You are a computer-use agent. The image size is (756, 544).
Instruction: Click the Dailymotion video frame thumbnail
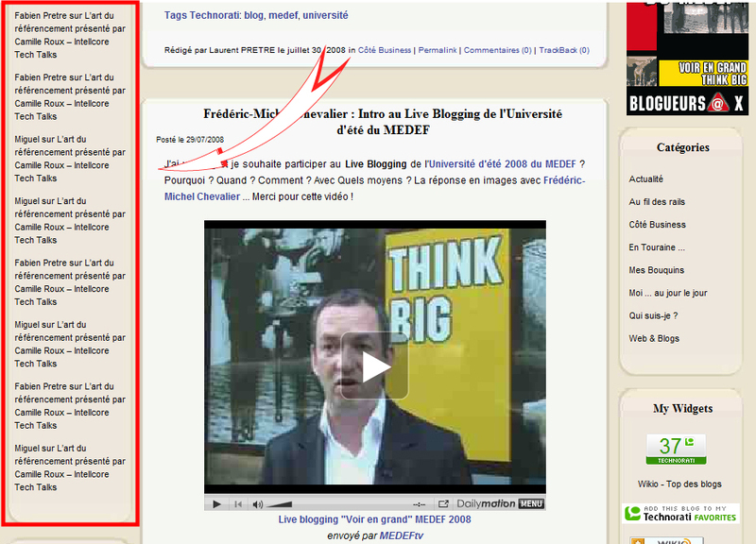[x=374, y=357]
